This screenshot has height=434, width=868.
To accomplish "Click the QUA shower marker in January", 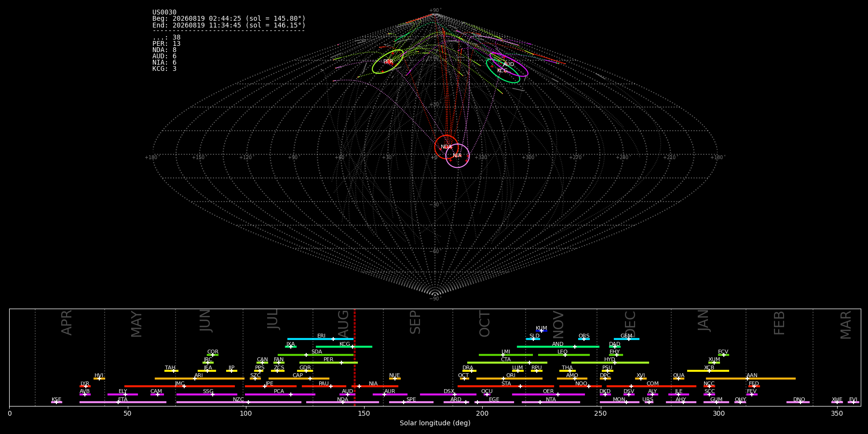I will pos(678,379).
